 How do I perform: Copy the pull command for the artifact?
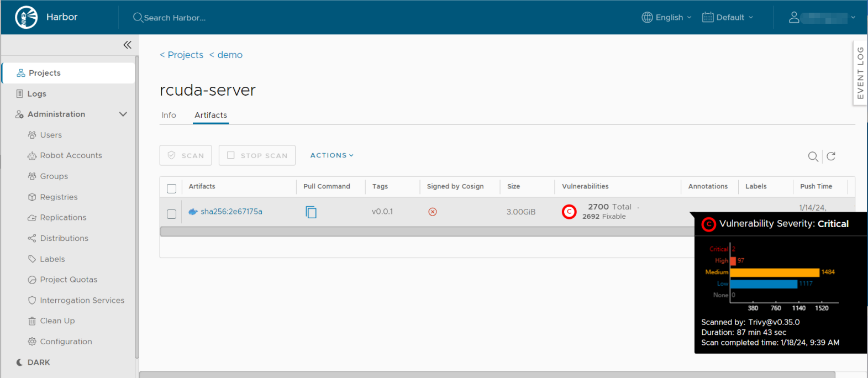click(x=311, y=212)
